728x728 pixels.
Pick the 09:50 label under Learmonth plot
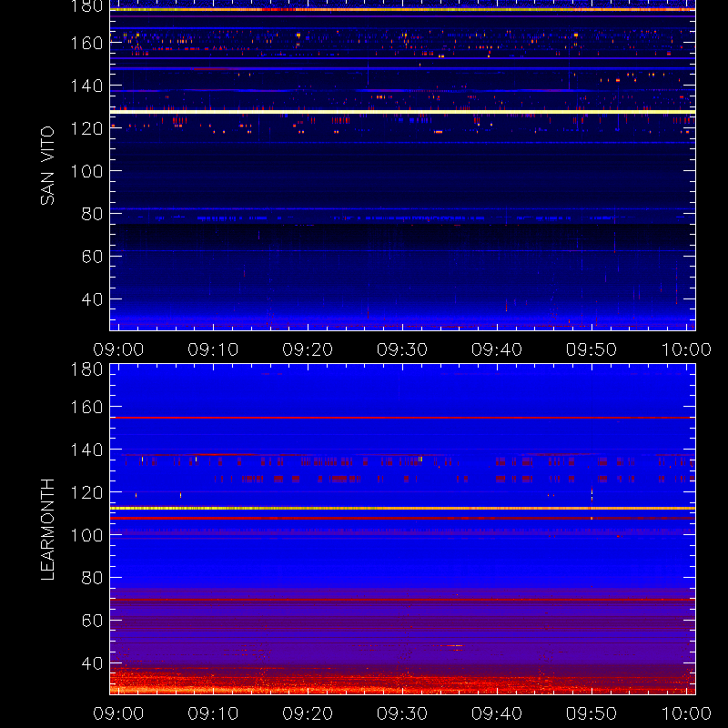pyautogui.click(x=591, y=713)
